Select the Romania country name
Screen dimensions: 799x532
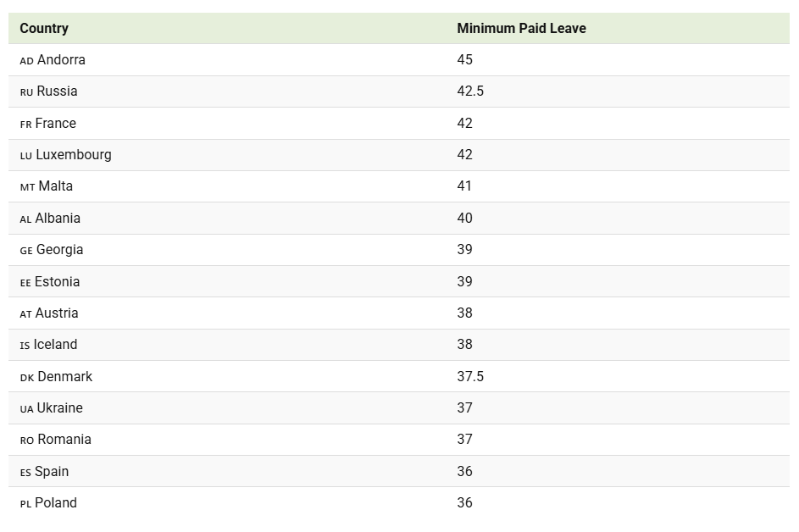(x=64, y=440)
